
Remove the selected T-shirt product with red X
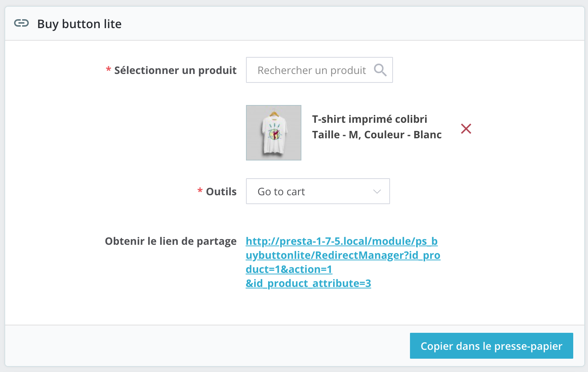click(x=466, y=129)
